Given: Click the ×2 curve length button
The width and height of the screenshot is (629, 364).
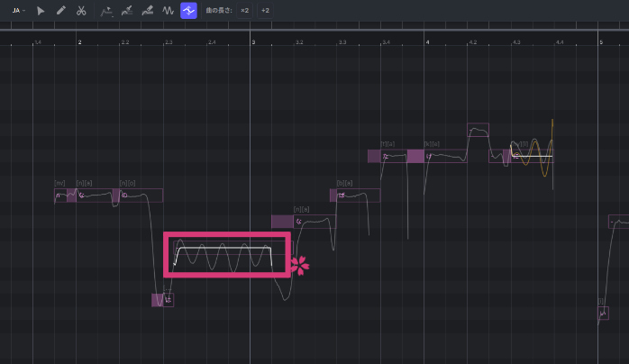Looking at the screenshot, I should pyautogui.click(x=243, y=11).
